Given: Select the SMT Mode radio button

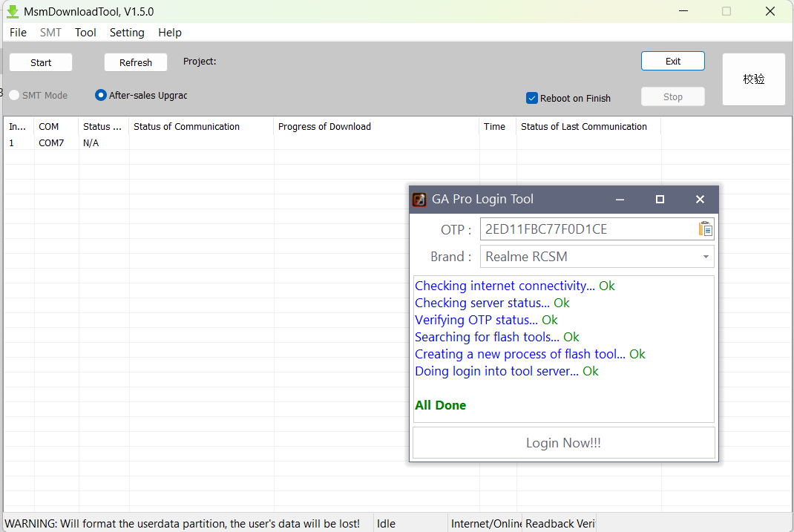Looking at the screenshot, I should tap(15, 95).
